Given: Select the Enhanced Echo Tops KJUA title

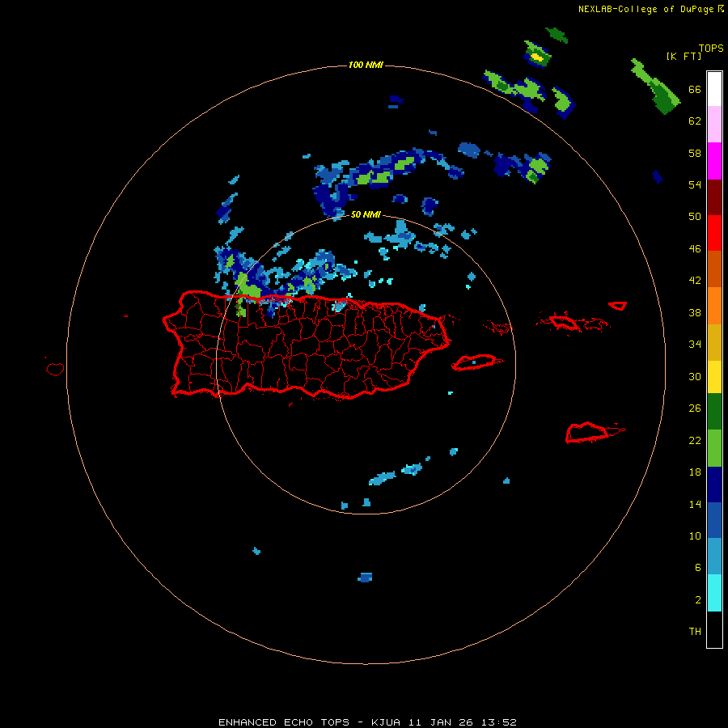Looking at the screenshot, I should pyautogui.click(x=367, y=722).
